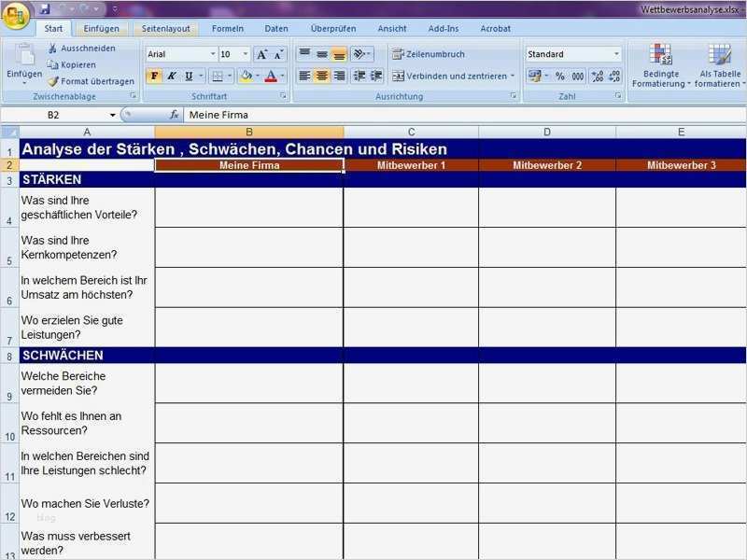
Task: Click the 000 thousands separator icon
Action: point(578,76)
